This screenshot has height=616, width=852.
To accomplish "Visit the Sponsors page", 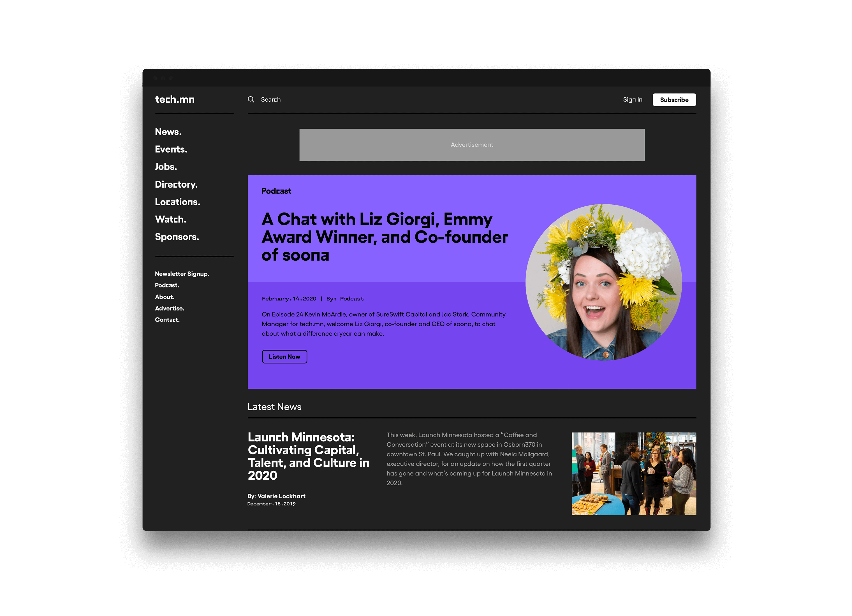I will point(177,237).
